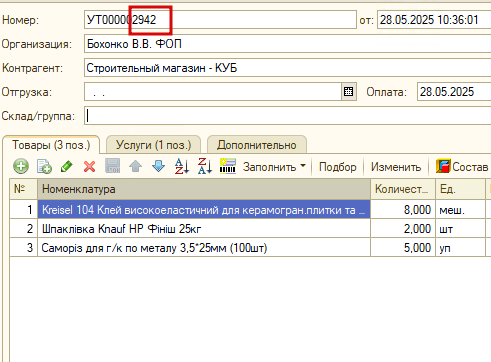Click unit cell уп
The image size is (491, 362).
coord(460,248)
